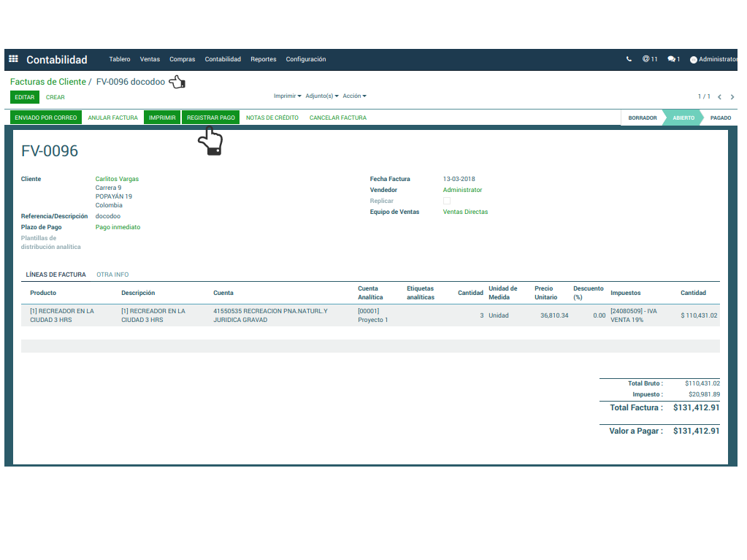Open the Configuración menu

[306, 60]
